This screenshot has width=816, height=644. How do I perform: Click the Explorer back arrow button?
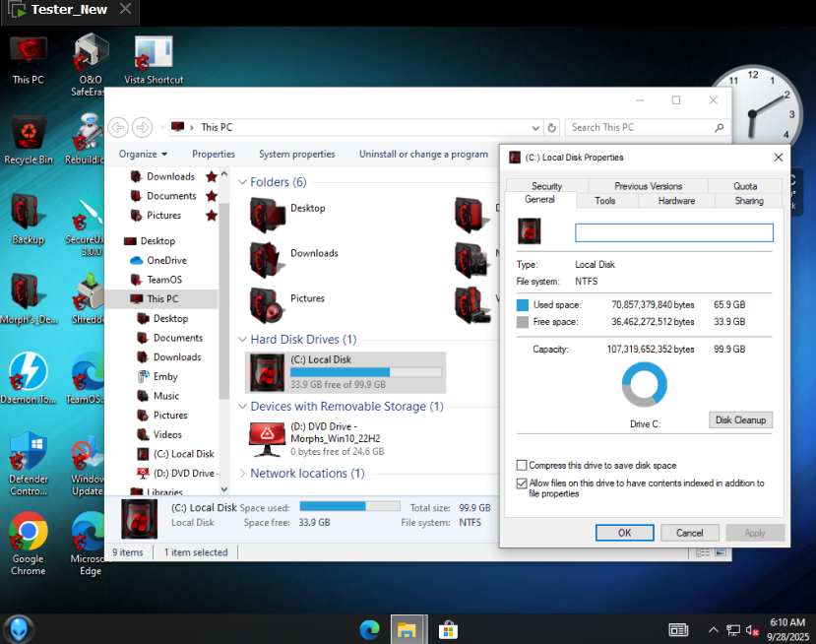[118, 127]
